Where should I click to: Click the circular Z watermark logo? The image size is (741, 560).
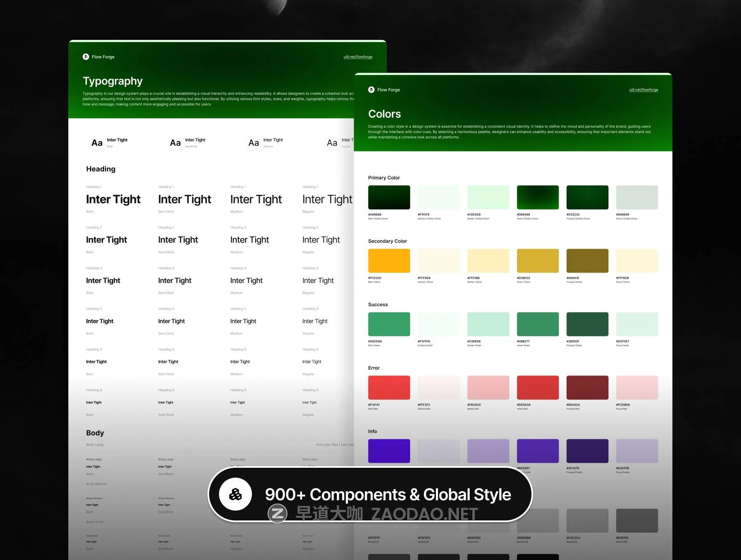(x=277, y=513)
